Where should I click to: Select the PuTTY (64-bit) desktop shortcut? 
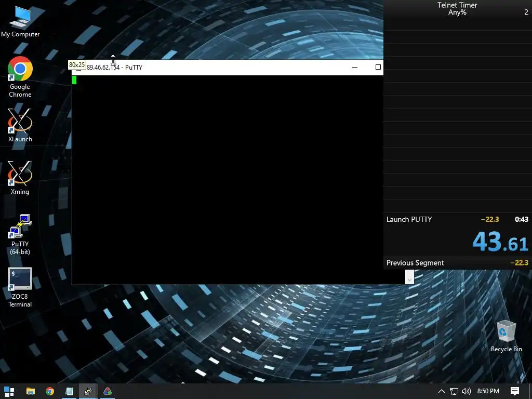coord(20,234)
